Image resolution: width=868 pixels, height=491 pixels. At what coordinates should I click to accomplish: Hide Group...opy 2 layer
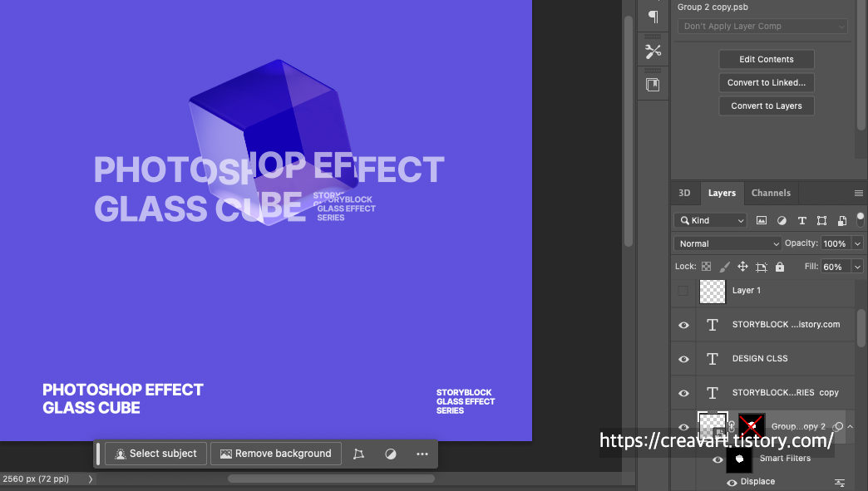pos(683,427)
